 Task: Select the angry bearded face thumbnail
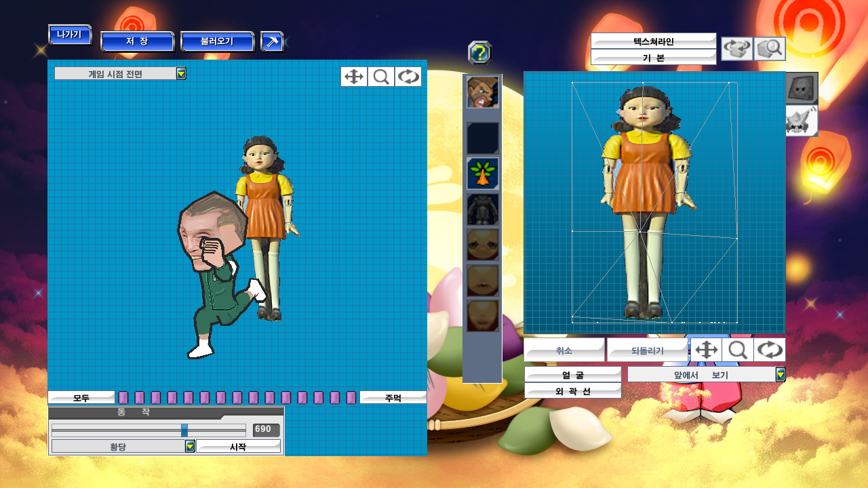[482, 92]
